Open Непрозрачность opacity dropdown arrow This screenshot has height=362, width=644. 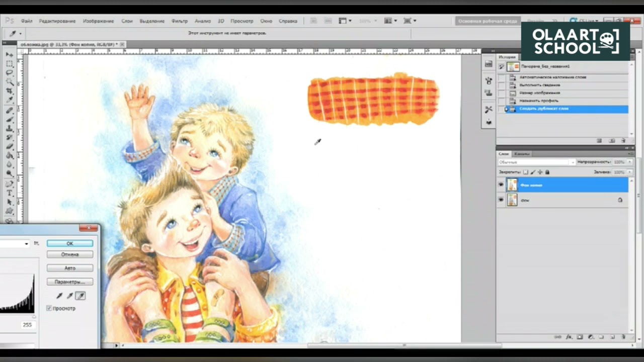tap(629, 162)
